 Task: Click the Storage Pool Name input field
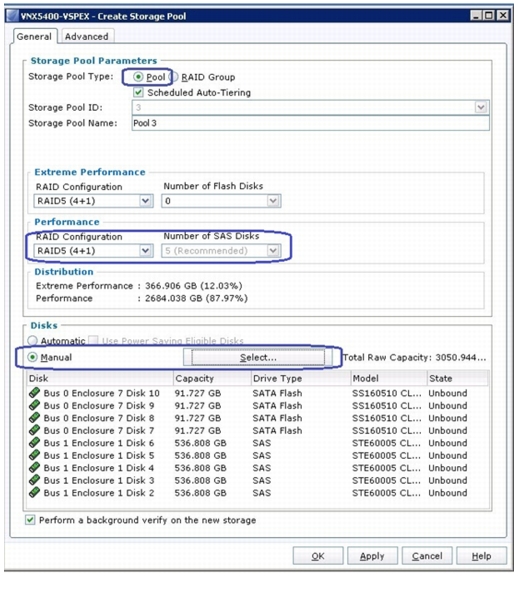click(x=311, y=123)
